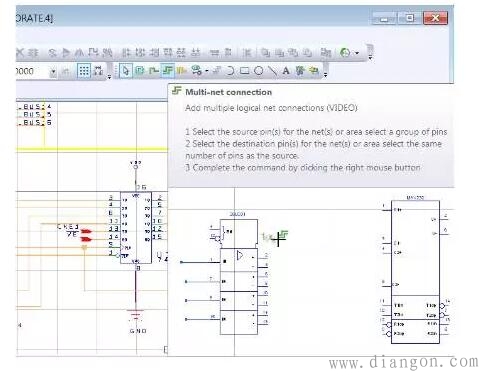Select the Line drawing tool

pos(272,71)
